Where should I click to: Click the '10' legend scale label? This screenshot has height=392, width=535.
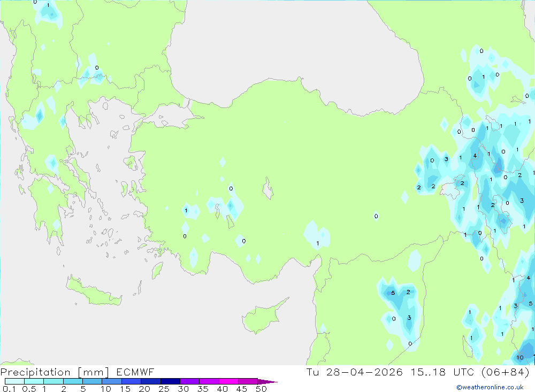pyautogui.click(x=106, y=389)
